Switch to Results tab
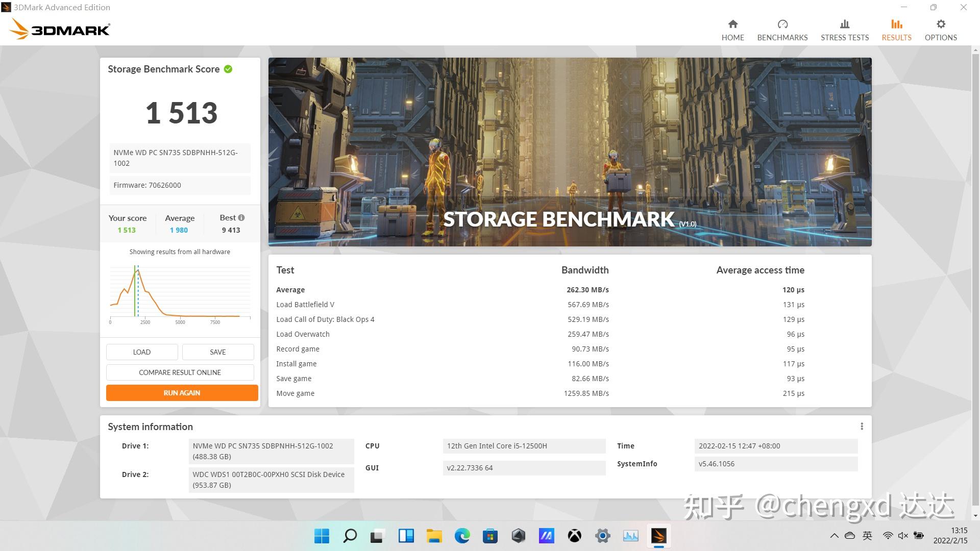980x551 pixels. point(896,30)
